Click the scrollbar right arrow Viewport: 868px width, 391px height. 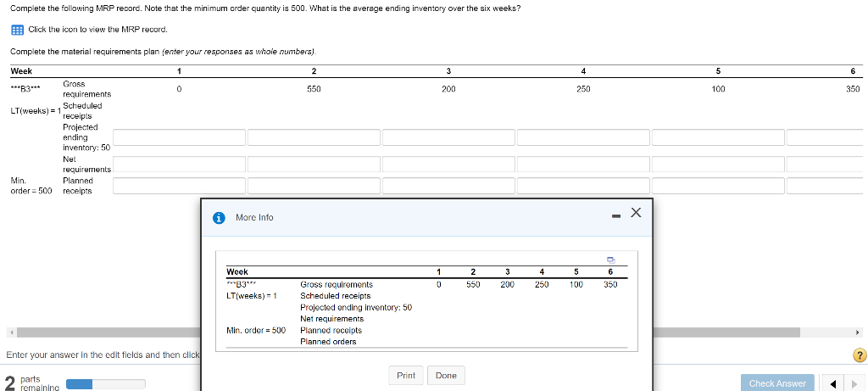point(859,332)
